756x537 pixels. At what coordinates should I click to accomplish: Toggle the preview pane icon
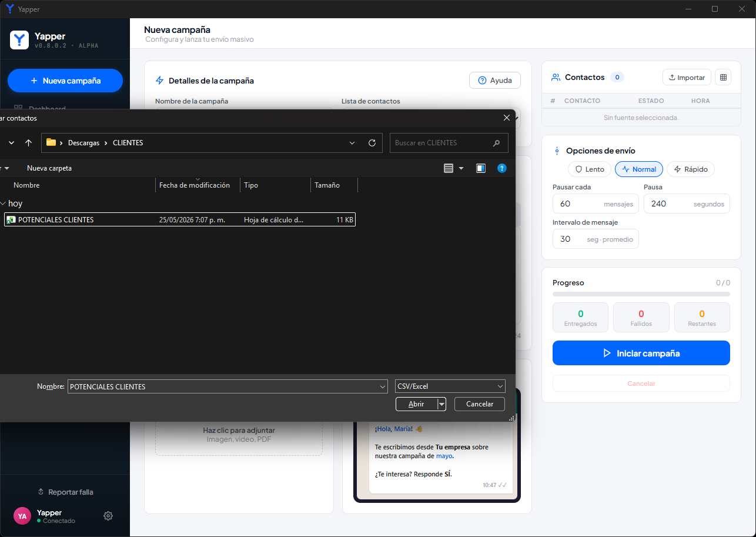coord(481,168)
